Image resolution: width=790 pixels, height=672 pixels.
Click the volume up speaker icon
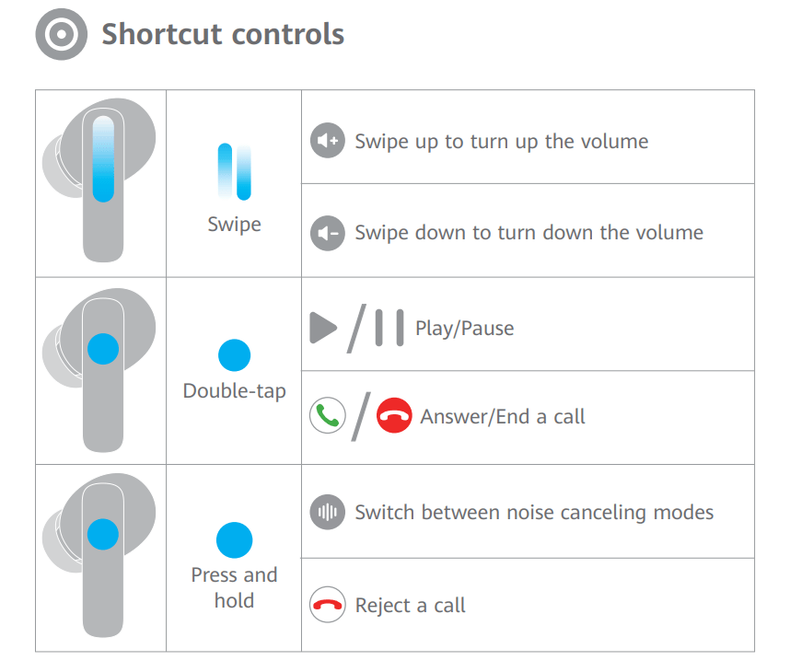tap(327, 142)
